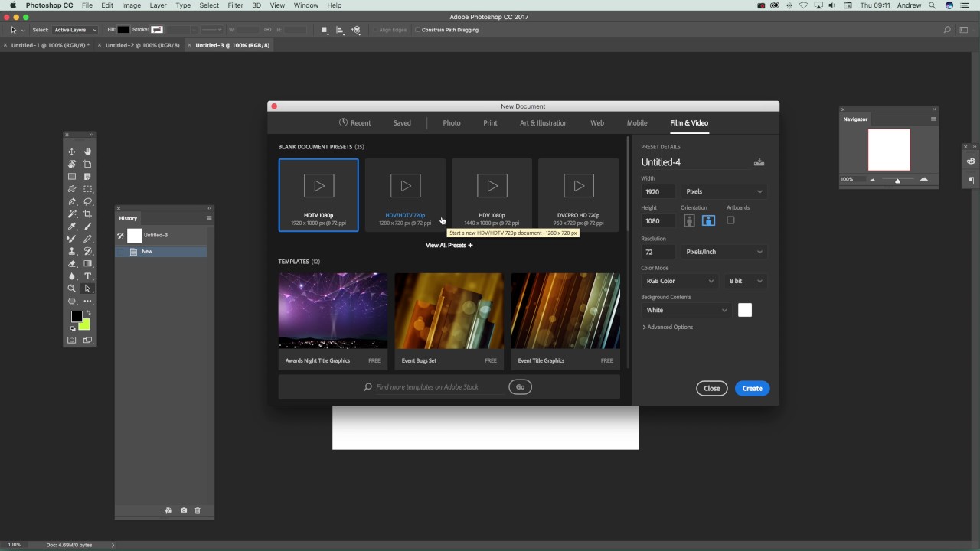This screenshot has height=551, width=980.
Task: Open the Filter menu
Action: [236, 5]
